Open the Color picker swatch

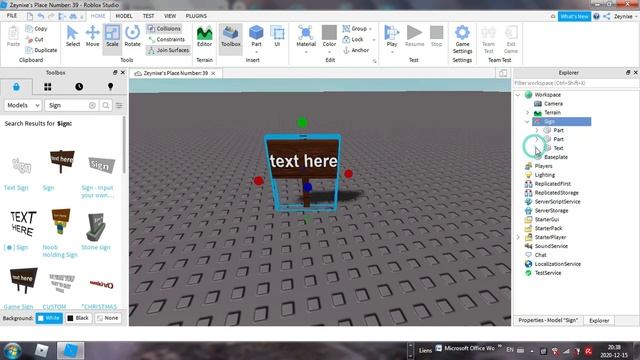pyautogui.click(x=329, y=37)
